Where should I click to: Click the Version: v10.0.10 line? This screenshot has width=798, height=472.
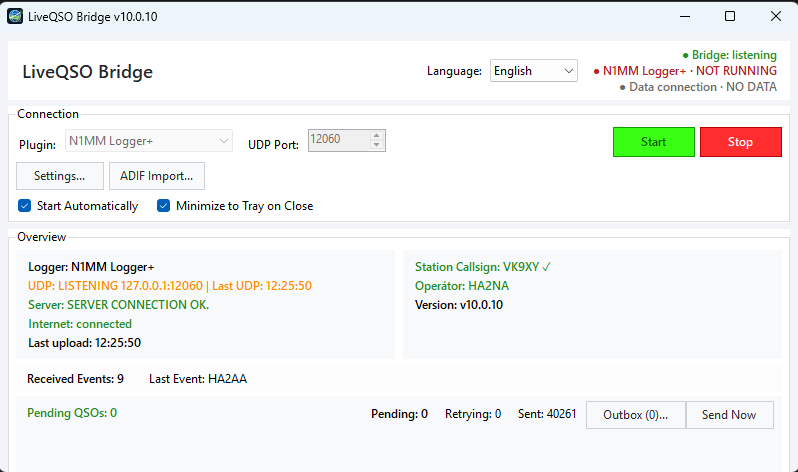(459, 304)
